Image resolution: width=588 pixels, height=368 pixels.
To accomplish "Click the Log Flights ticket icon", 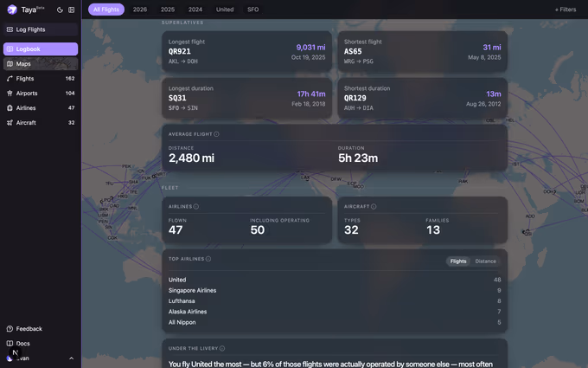I will tap(10, 29).
